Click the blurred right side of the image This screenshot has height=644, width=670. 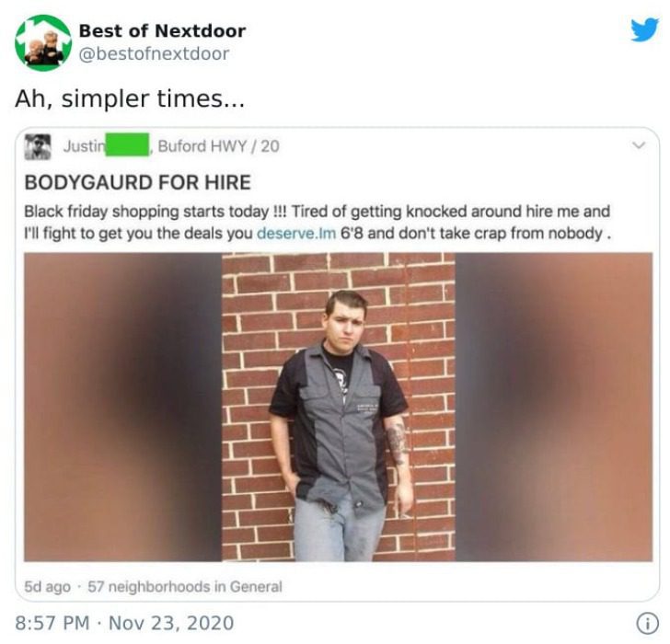(x=554, y=407)
